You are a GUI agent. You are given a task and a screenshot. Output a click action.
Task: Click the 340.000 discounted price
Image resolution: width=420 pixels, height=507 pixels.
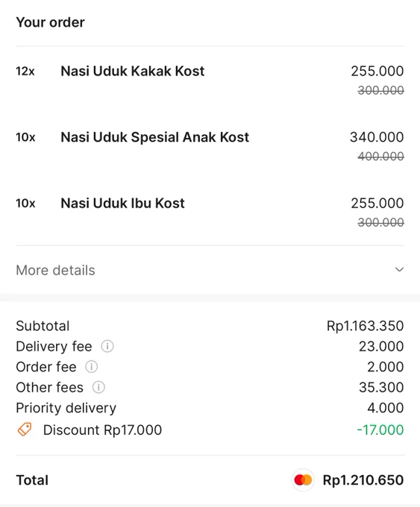click(x=377, y=137)
